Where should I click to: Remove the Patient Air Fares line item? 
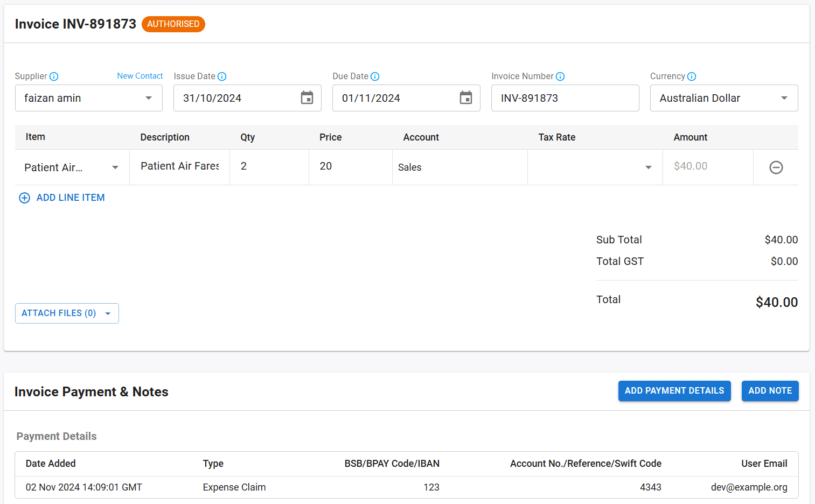tap(776, 167)
